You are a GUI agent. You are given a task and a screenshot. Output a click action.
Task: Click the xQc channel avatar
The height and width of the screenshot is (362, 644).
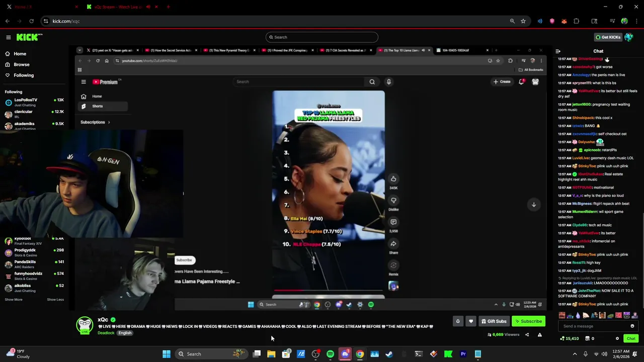[85, 325]
